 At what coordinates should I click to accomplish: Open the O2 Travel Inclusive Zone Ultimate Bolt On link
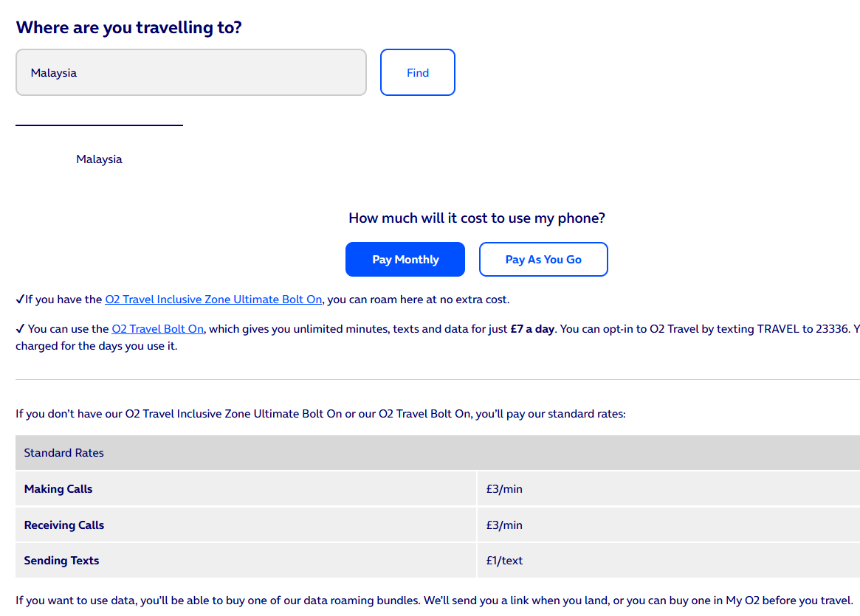(x=213, y=300)
